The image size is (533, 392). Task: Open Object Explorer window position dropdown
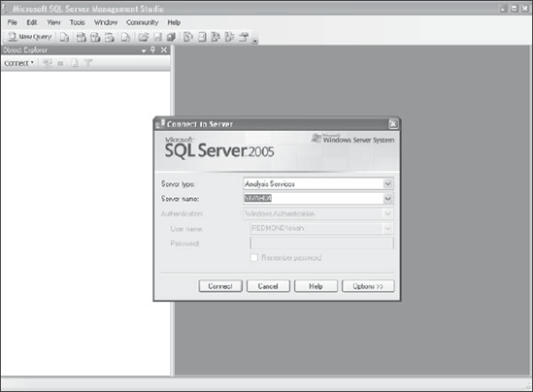144,50
